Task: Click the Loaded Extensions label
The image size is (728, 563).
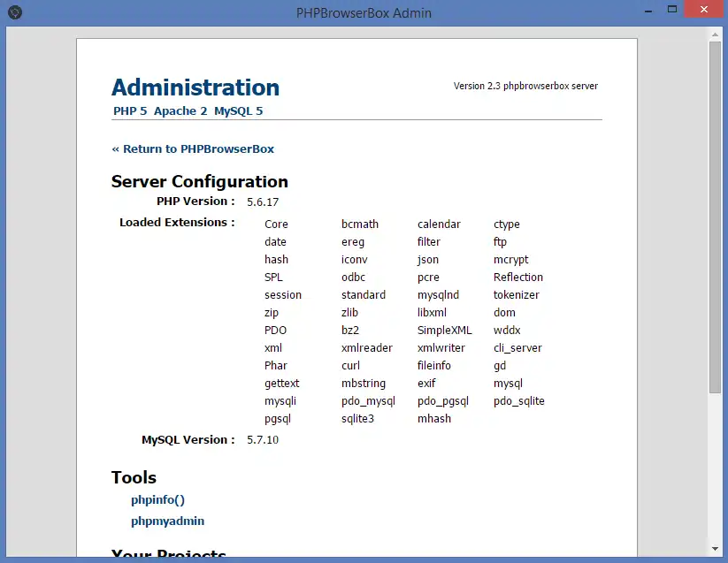Action: 177,223
